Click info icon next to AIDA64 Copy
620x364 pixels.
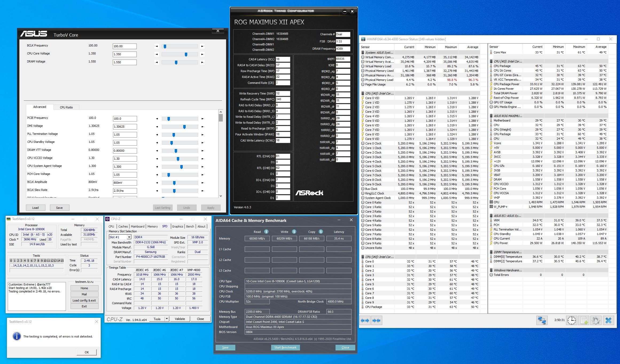pyautogui.click(x=321, y=232)
